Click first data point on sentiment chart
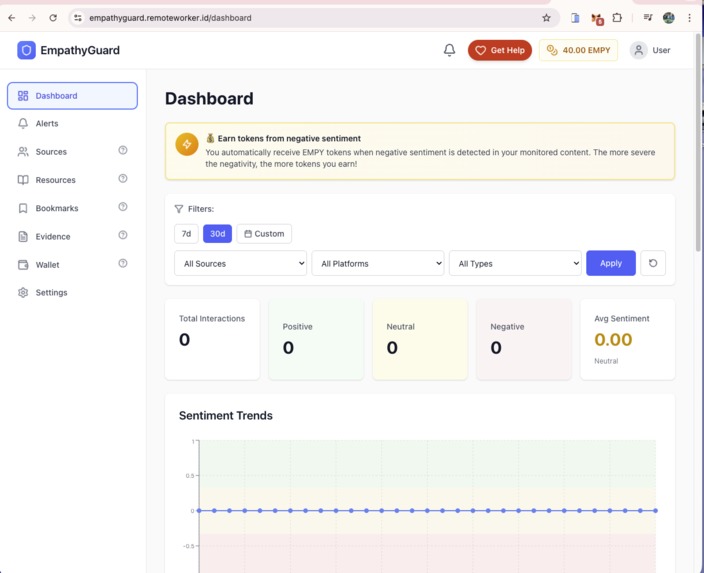Viewport: 704px width, 573px height. 199,511
